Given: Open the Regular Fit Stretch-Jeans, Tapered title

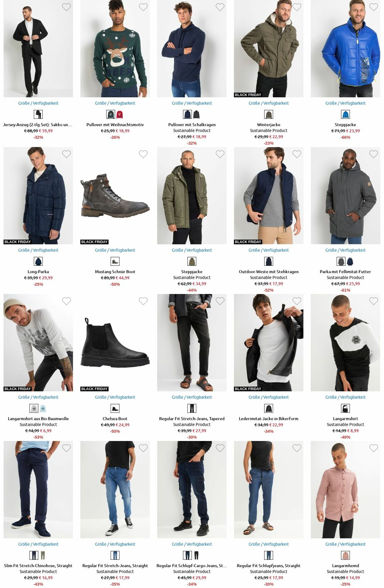Looking at the screenshot, I should (x=192, y=419).
